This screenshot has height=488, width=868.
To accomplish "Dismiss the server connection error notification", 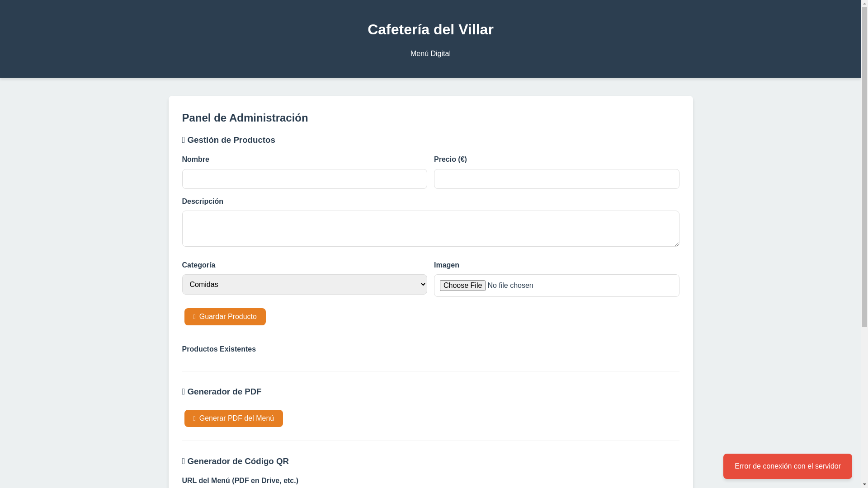I will tap(788, 466).
